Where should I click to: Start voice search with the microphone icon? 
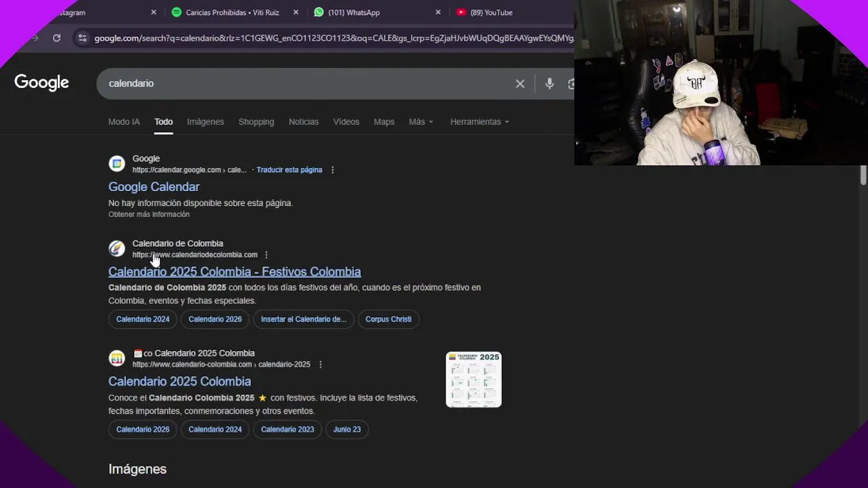[x=549, y=83]
